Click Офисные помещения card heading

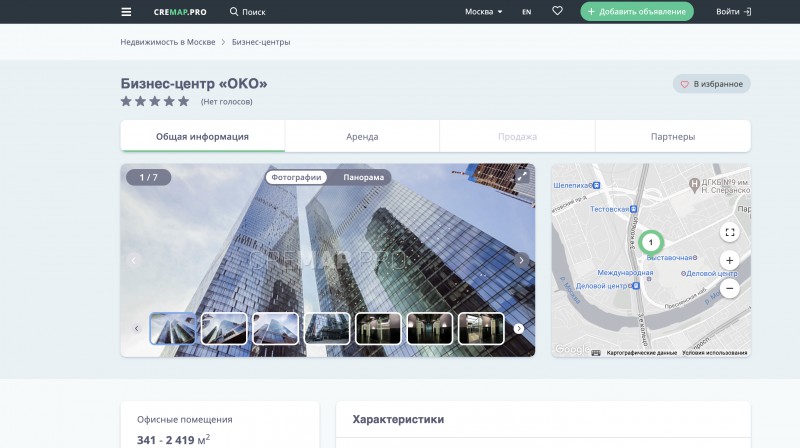click(185, 419)
